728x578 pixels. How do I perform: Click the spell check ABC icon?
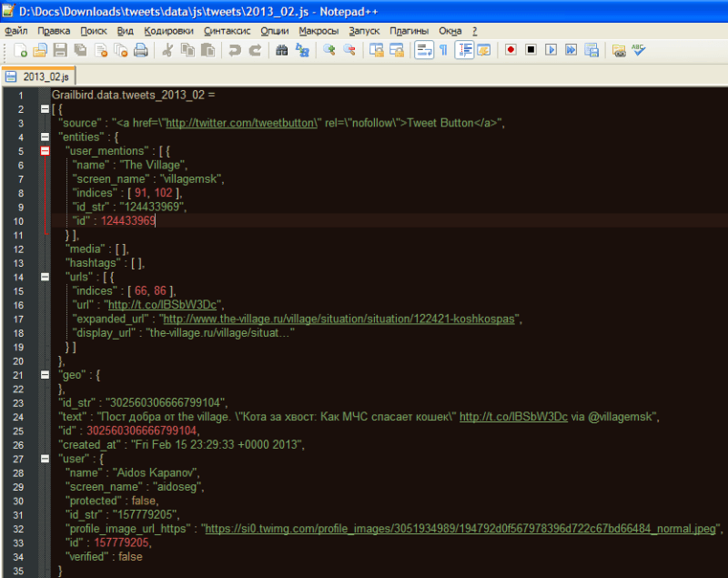click(639, 50)
